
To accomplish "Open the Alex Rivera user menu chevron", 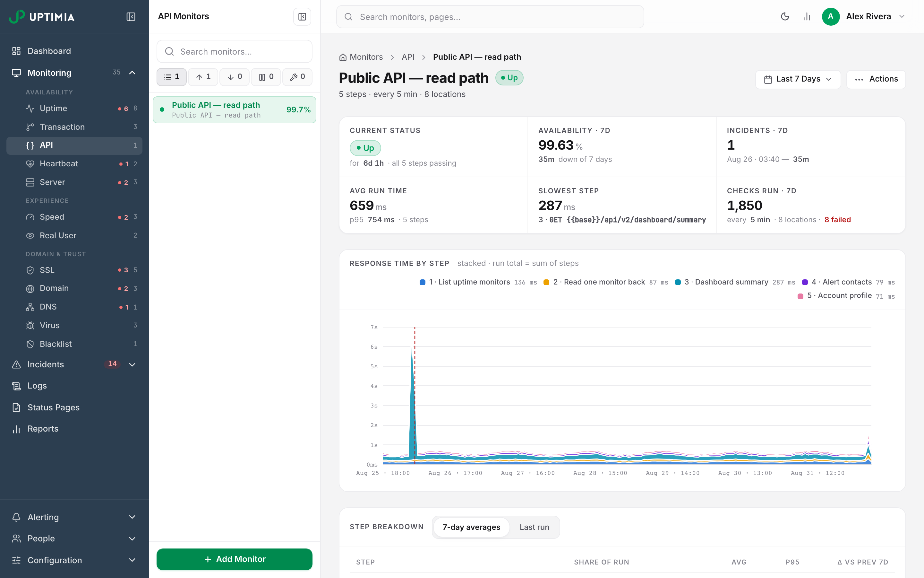I will tap(902, 16).
